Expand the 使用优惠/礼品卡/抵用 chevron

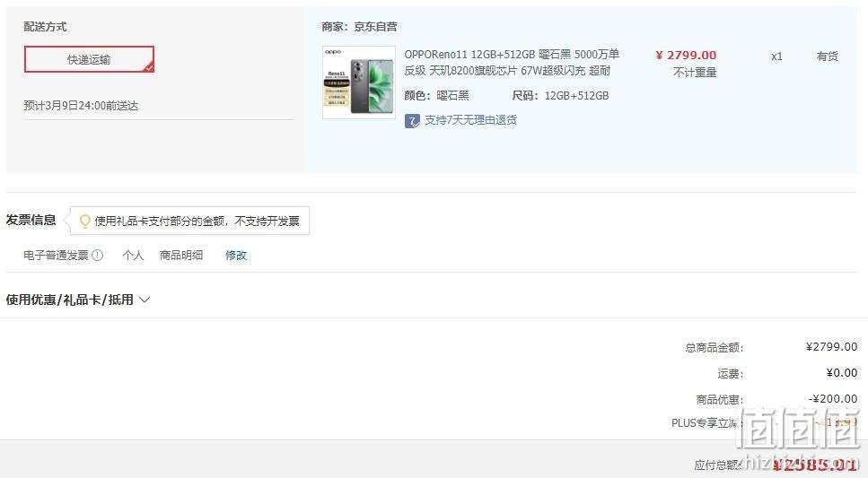(145, 300)
